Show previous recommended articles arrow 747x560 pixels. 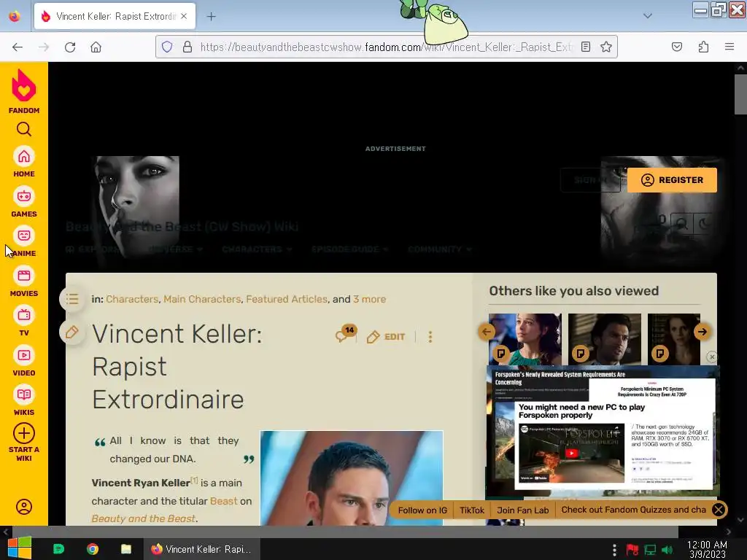(487, 332)
